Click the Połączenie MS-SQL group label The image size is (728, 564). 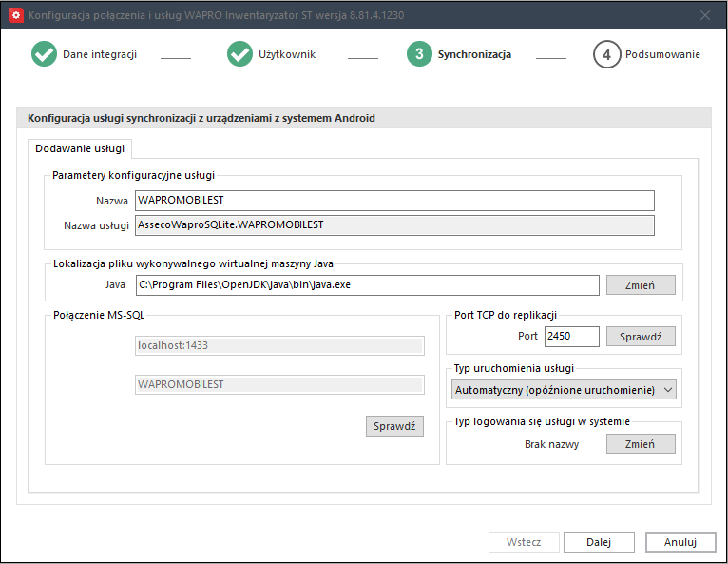(99, 315)
